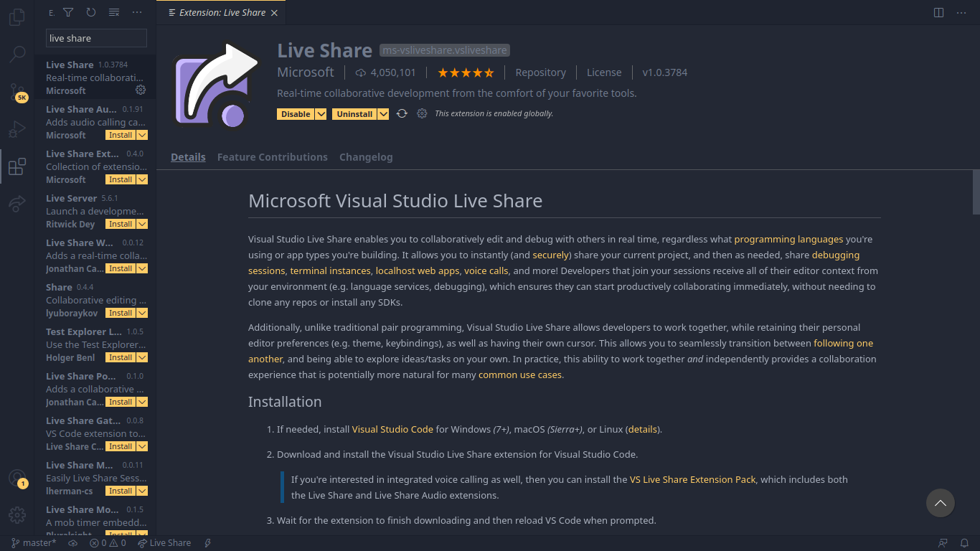Expand Install dropdown for lherman-cs extension
The height and width of the screenshot is (551, 980).
(142, 491)
